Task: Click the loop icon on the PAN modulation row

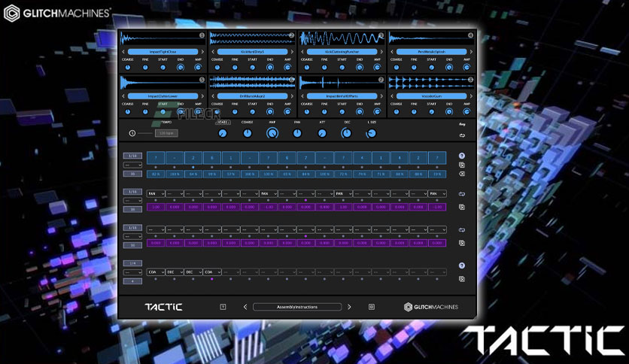Action: [462, 194]
